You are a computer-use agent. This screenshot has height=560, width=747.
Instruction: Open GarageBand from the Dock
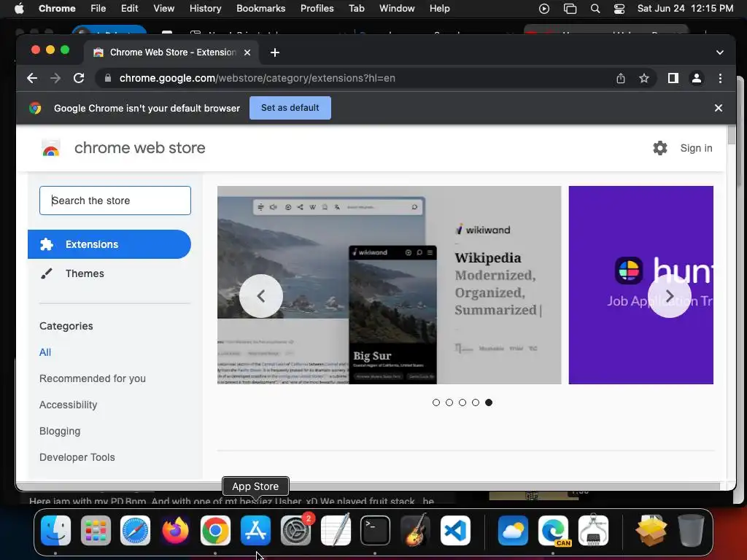point(415,530)
